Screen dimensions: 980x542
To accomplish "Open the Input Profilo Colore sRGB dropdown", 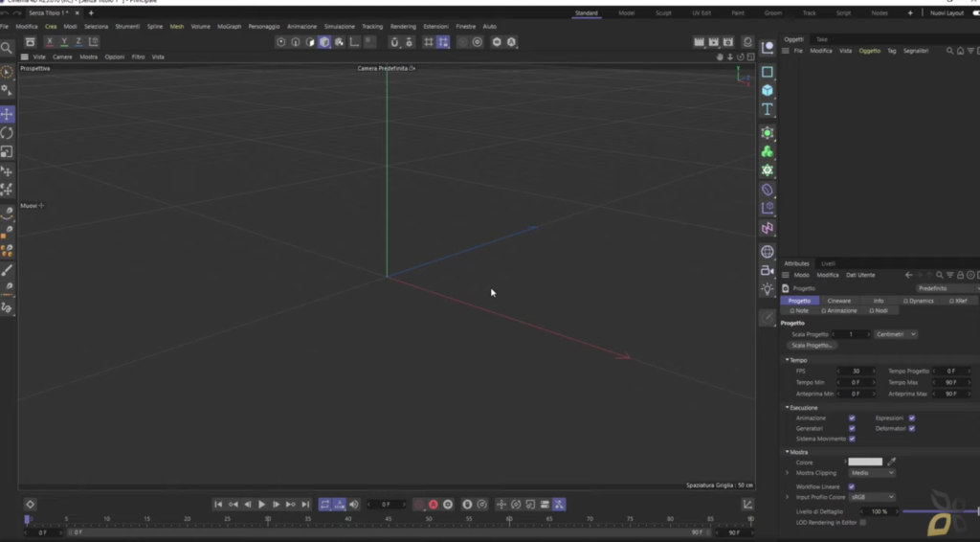I will (x=872, y=497).
